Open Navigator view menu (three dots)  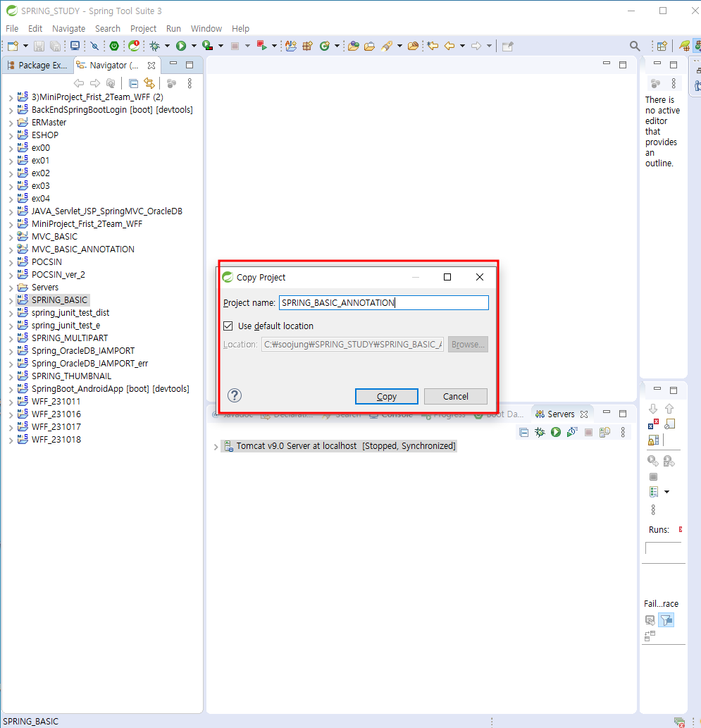[x=190, y=84]
